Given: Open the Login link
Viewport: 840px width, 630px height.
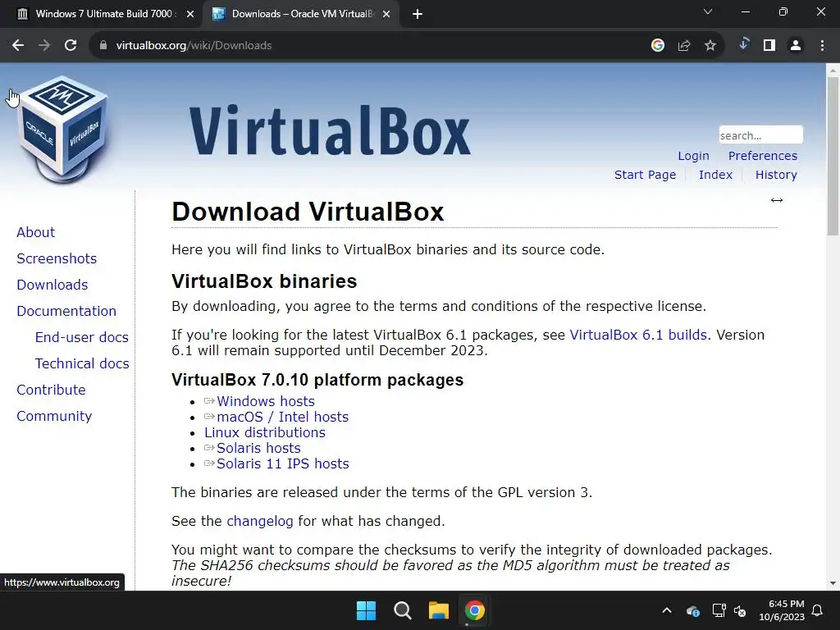Looking at the screenshot, I should click(693, 156).
